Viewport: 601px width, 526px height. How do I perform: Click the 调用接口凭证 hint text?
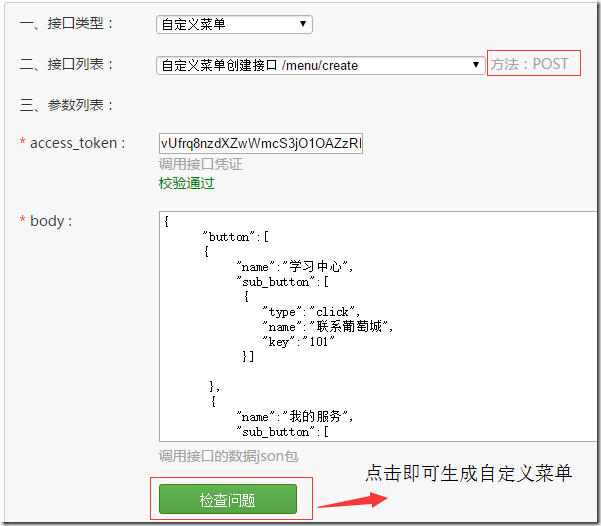click(200, 164)
